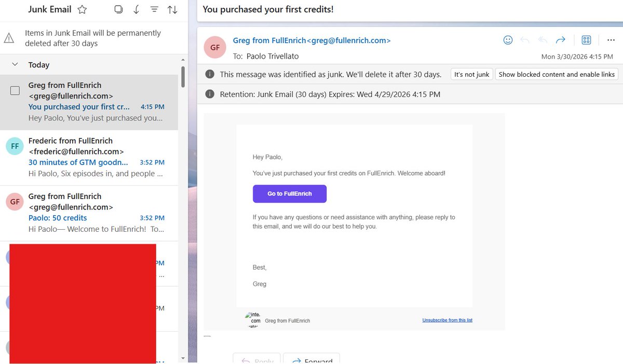Click the message list vertical scrollbar thumb
This screenshot has height=364, width=623.
[183, 77]
